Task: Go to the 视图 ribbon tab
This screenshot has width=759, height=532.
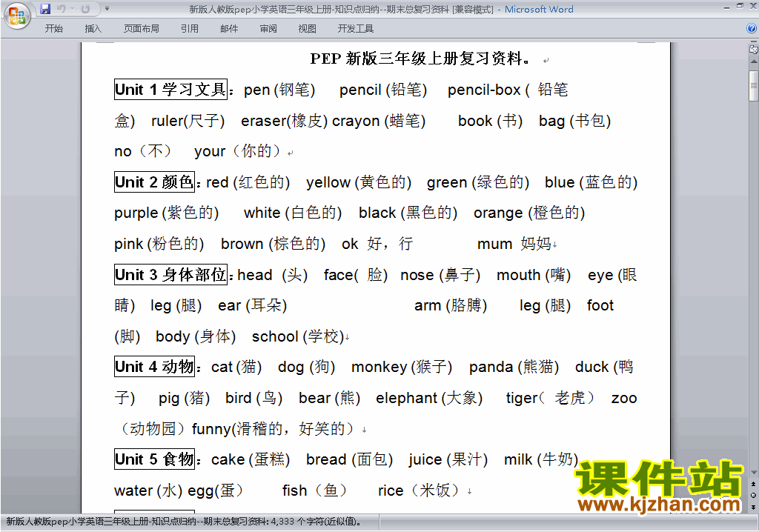Action: click(x=307, y=29)
